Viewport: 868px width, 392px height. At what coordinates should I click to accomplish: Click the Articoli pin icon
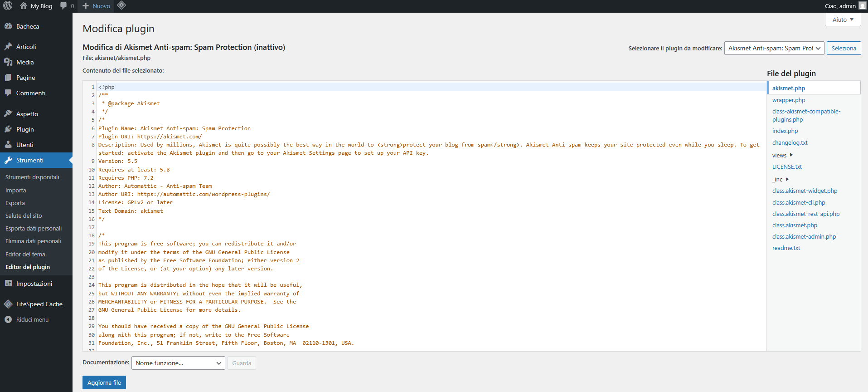coord(8,47)
